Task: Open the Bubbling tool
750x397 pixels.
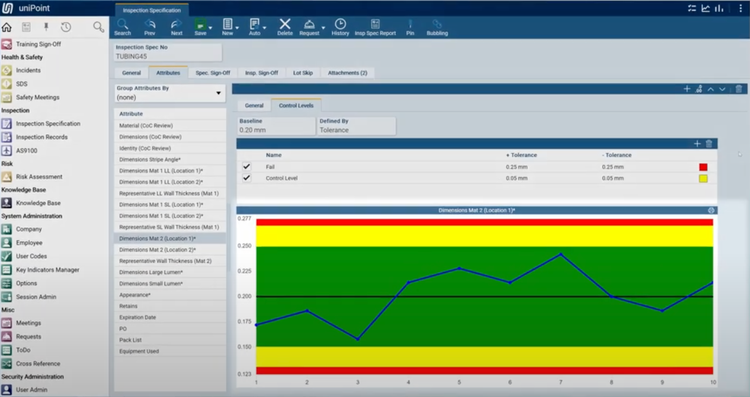Action: (x=437, y=27)
